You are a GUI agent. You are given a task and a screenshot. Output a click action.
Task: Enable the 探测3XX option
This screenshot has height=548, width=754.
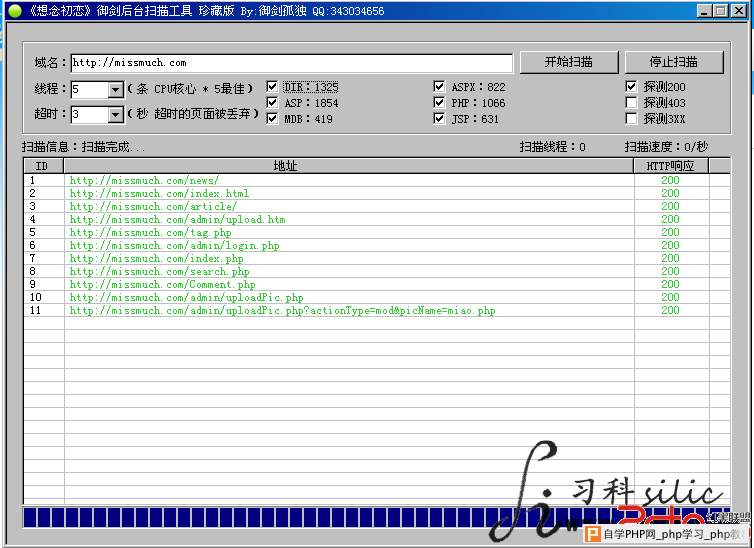(631, 118)
